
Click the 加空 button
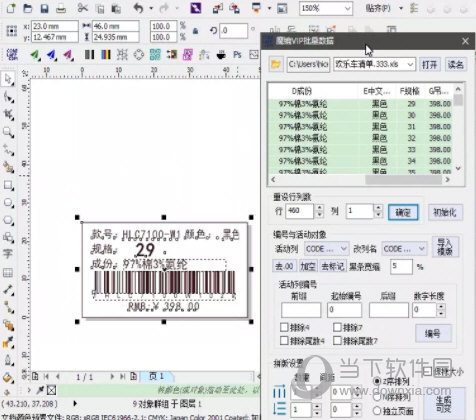308,266
